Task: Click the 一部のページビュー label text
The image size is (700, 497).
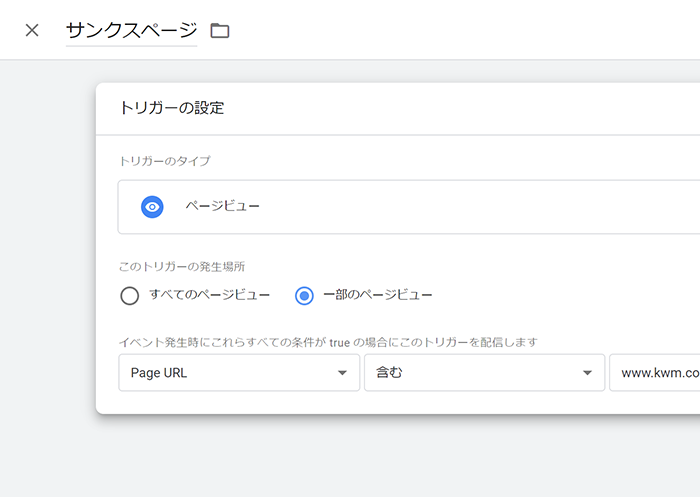Action: 378,295
